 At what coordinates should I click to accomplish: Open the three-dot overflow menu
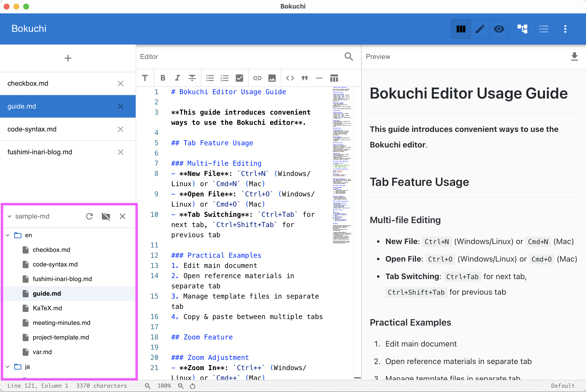coord(565,29)
